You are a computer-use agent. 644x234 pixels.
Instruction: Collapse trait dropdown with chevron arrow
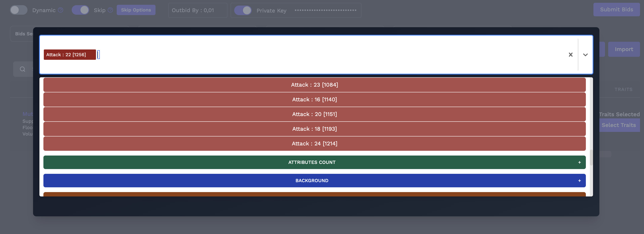pos(585,55)
